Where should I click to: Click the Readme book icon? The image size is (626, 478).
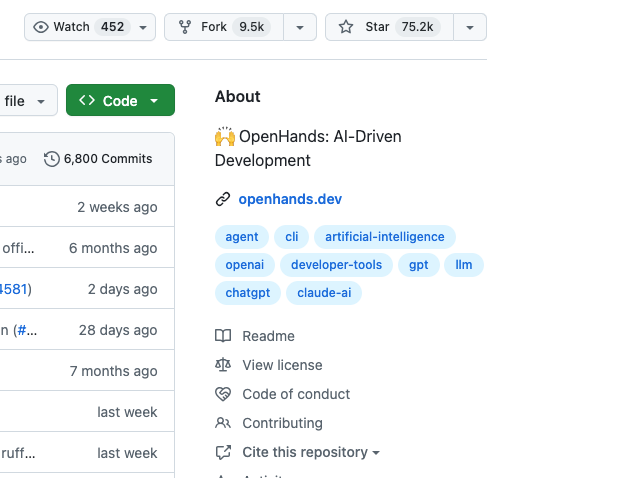click(223, 336)
